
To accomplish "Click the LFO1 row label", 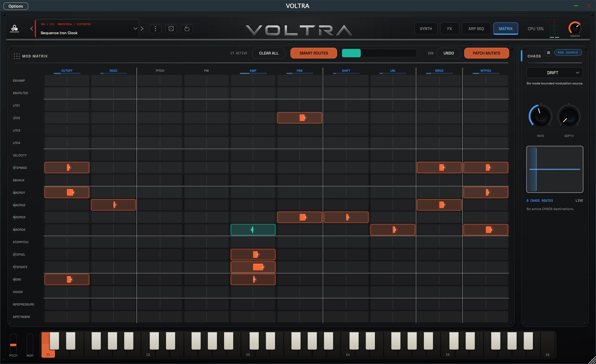I will [16, 106].
